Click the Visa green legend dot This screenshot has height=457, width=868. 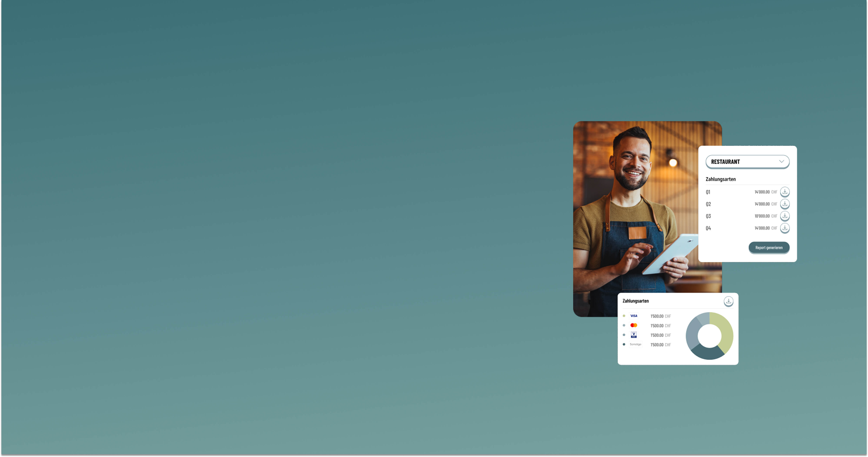(x=624, y=316)
